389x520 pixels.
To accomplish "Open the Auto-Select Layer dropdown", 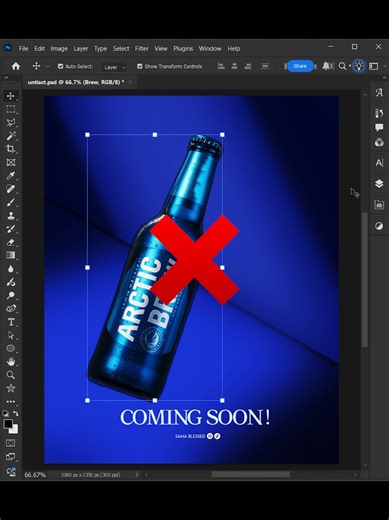I will 114,67.
